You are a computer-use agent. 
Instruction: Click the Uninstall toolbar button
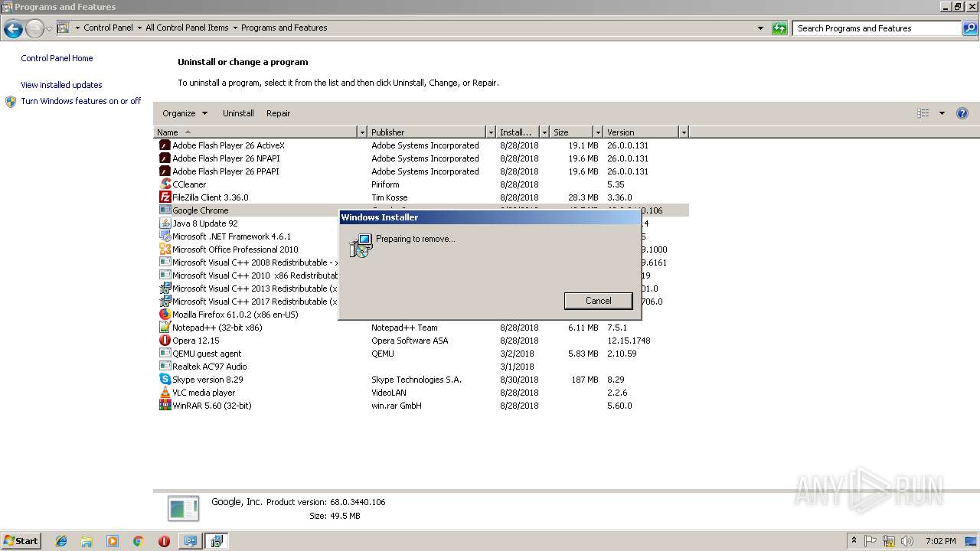238,113
